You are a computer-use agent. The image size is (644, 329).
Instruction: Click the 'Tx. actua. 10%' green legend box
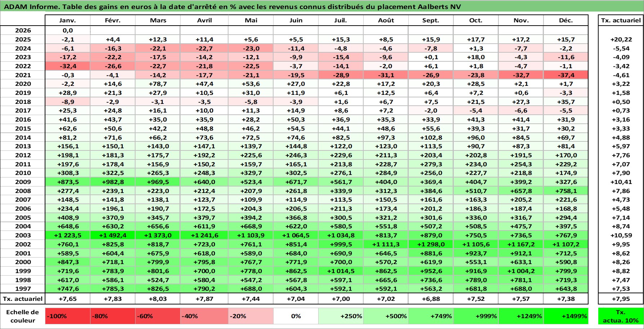click(621, 316)
